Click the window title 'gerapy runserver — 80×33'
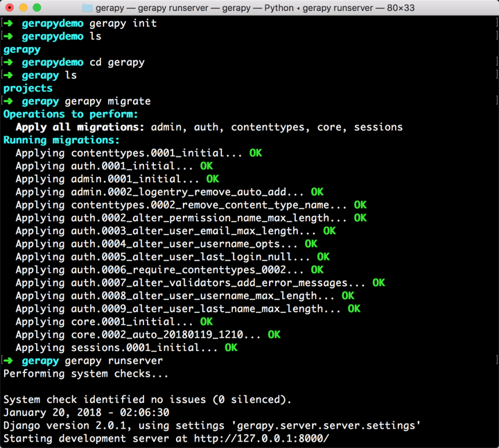Screen dimensions: 499x448 tap(358, 8)
